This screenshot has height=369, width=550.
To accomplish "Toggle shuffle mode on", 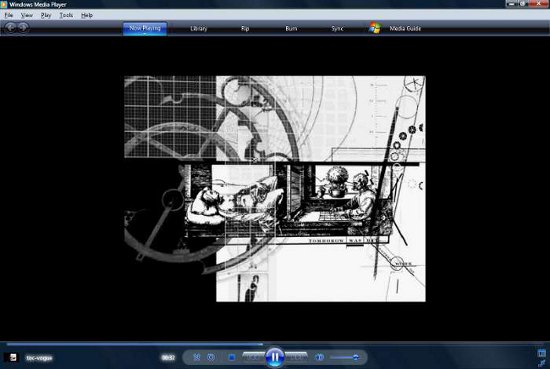I will pyautogui.click(x=197, y=357).
